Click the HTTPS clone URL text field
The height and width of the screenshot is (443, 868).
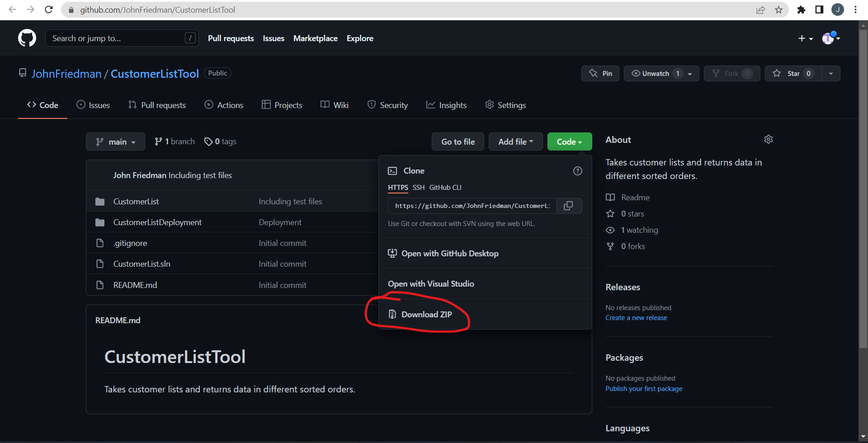pyautogui.click(x=472, y=206)
